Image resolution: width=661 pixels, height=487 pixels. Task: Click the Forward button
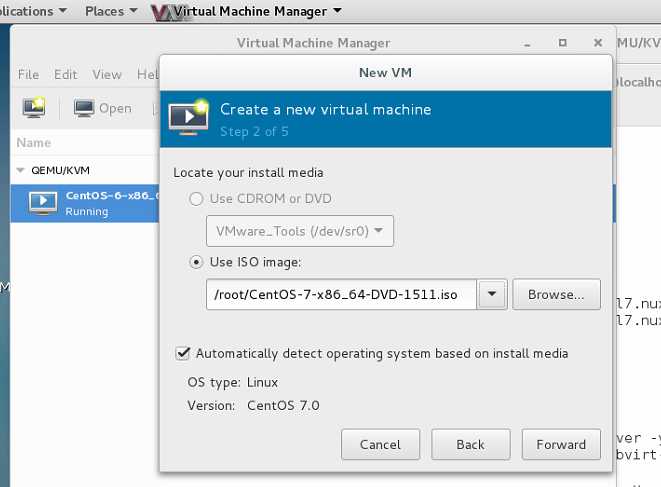point(561,444)
